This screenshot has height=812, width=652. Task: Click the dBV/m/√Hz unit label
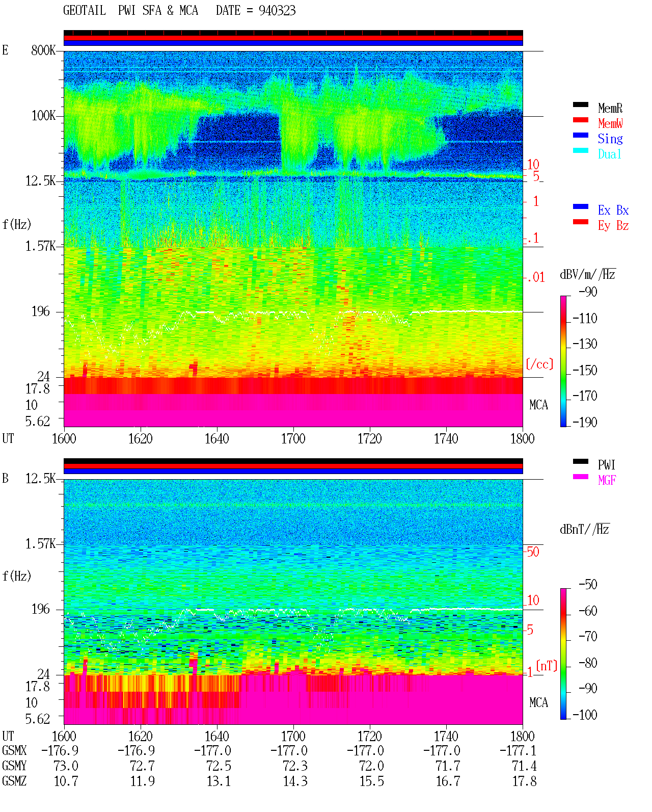pyautogui.click(x=588, y=274)
